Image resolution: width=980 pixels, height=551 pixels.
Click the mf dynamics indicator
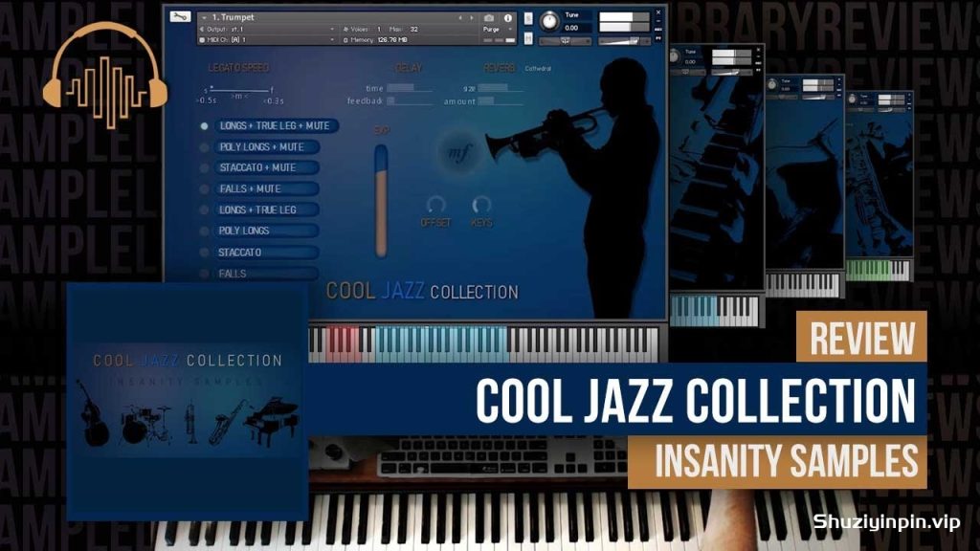[x=458, y=151]
